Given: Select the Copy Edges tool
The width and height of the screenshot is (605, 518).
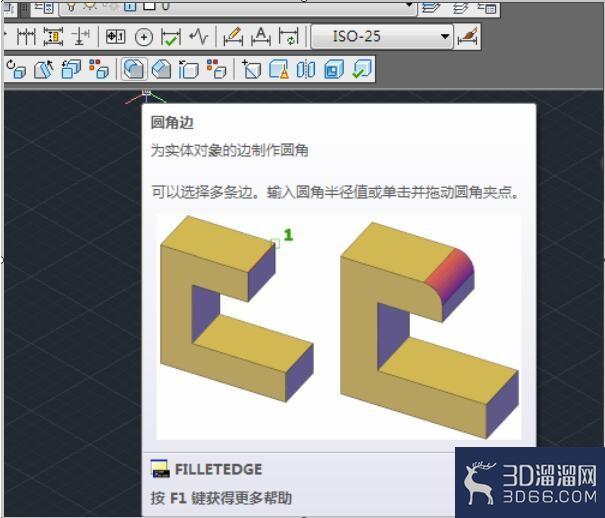Looking at the screenshot, I should click(x=189, y=69).
